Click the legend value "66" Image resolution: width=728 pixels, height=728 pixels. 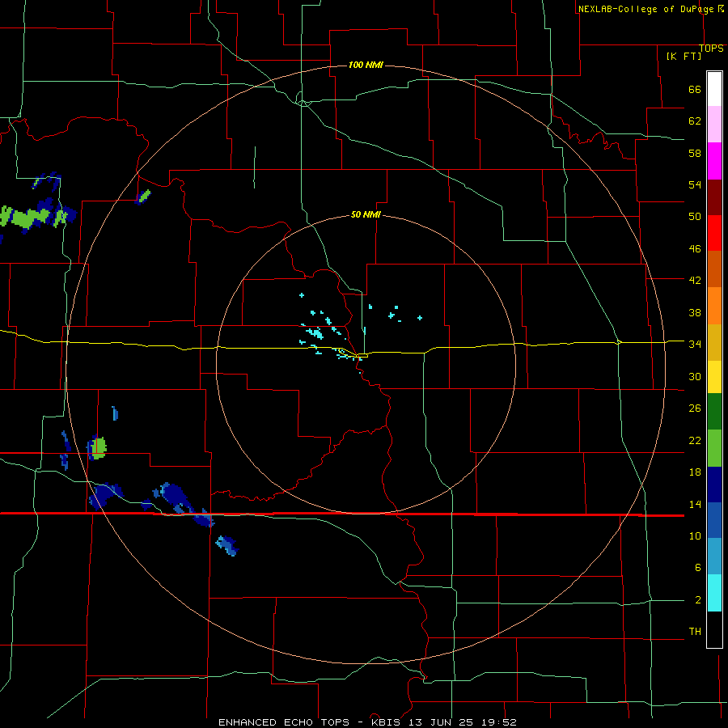[695, 89]
